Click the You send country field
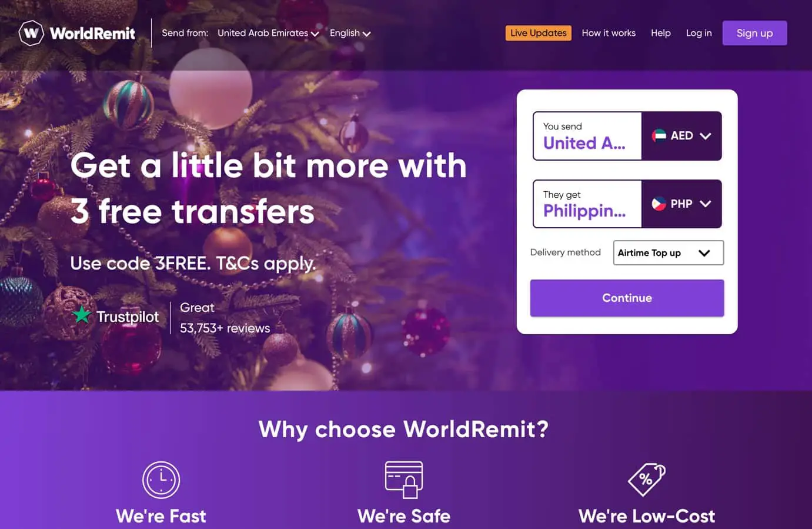The width and height of the screenshot is (812, 529). tap(587, 136)
